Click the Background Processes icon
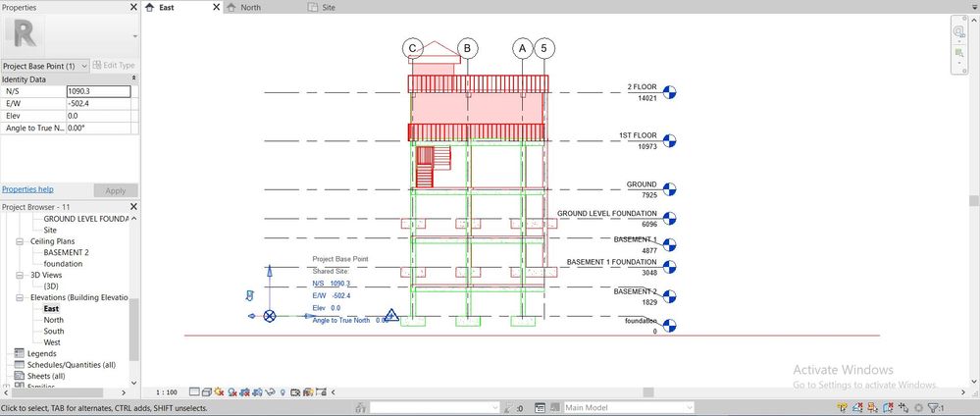This screenshot has height=416, width=980. (x=918, y=408)
